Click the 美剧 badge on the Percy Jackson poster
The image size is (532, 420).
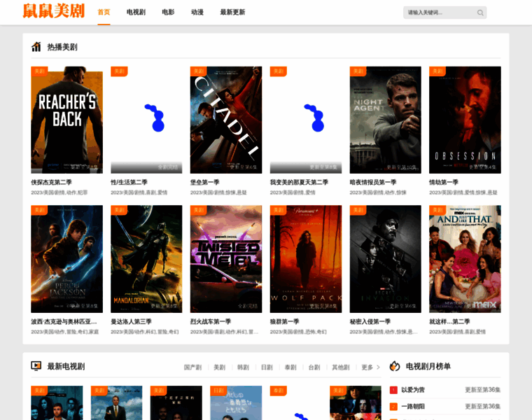(39, 210)
